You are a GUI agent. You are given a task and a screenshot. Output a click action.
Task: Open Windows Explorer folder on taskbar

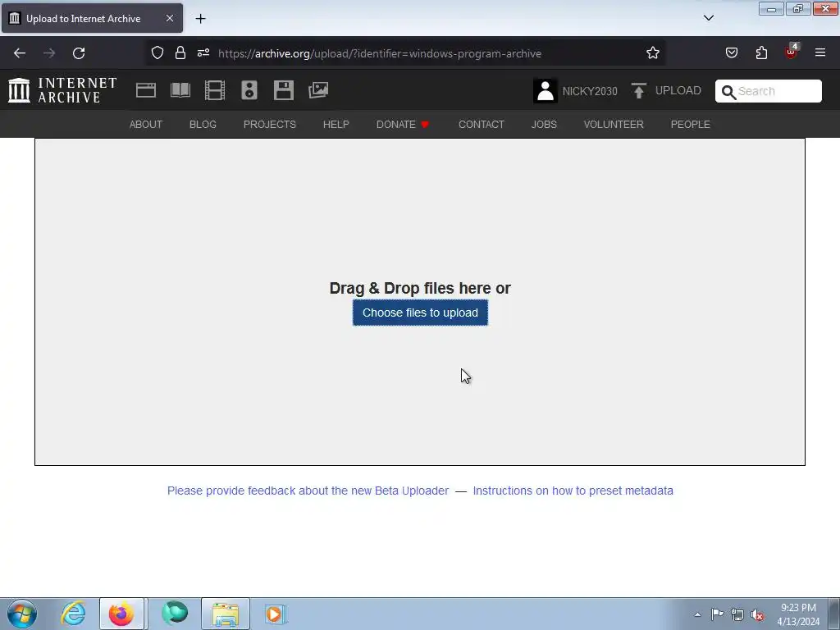pyautogui.click(x=226, y=614)
